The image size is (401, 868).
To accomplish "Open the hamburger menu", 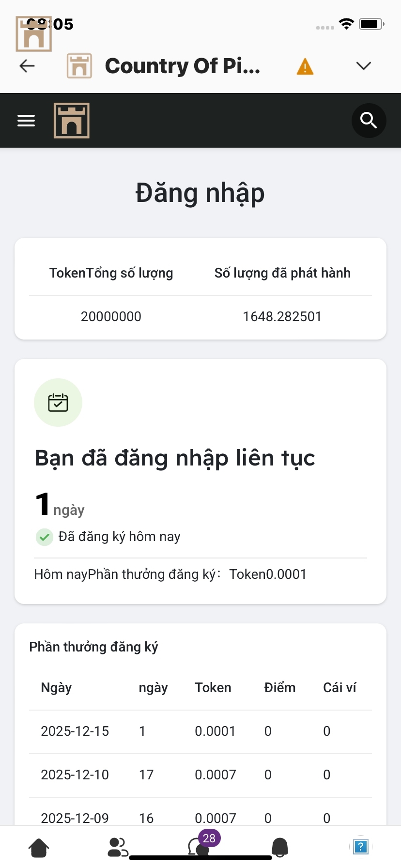I will 26,121.
